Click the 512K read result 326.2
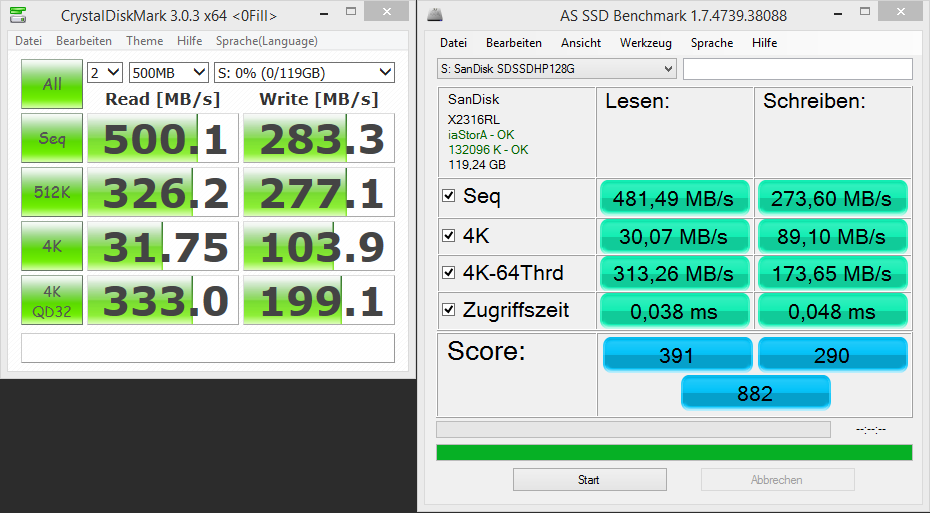This screenshot has height=513, width=930. (x=163, y=192)
